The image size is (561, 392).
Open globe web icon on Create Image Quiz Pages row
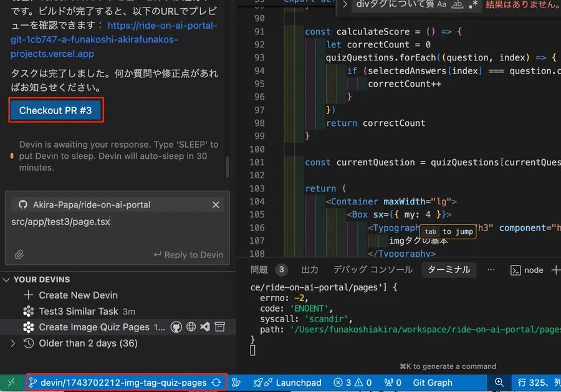click(x=191, y=327)
